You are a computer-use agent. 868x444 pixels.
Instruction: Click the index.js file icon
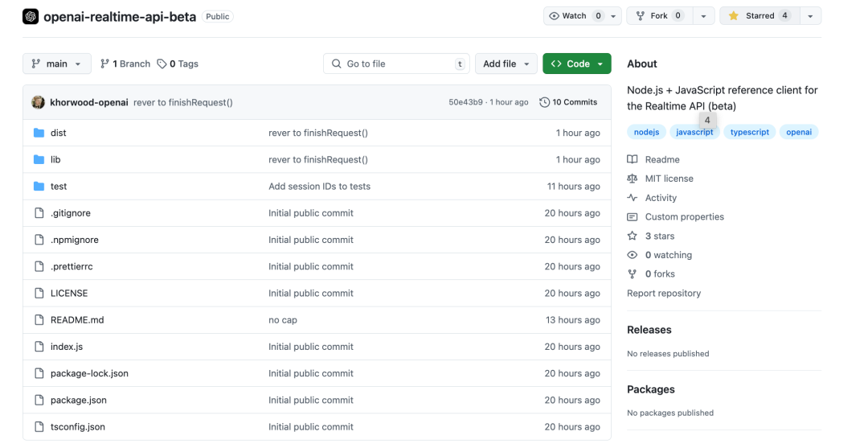click(x=39, y=347)
